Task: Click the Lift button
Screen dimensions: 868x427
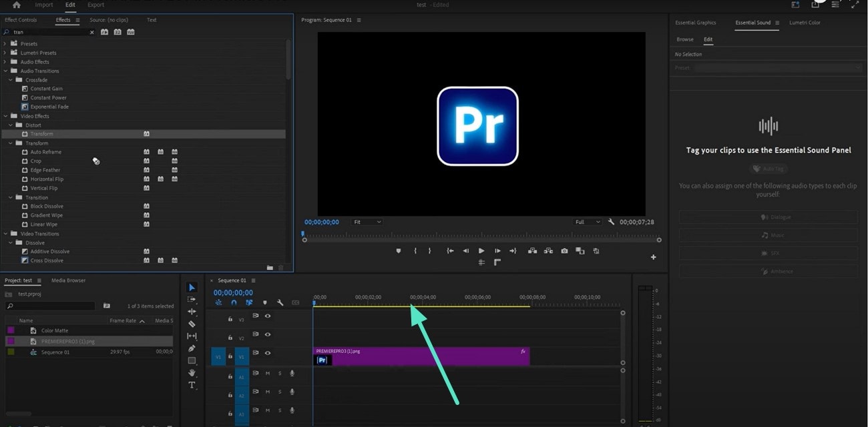Action: coord(532,251)
